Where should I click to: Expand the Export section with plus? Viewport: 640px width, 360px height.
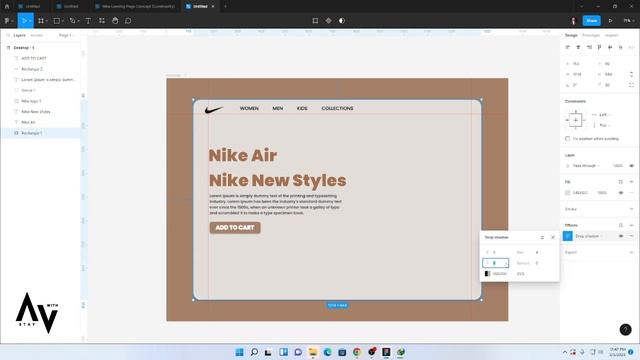point(631,252)
